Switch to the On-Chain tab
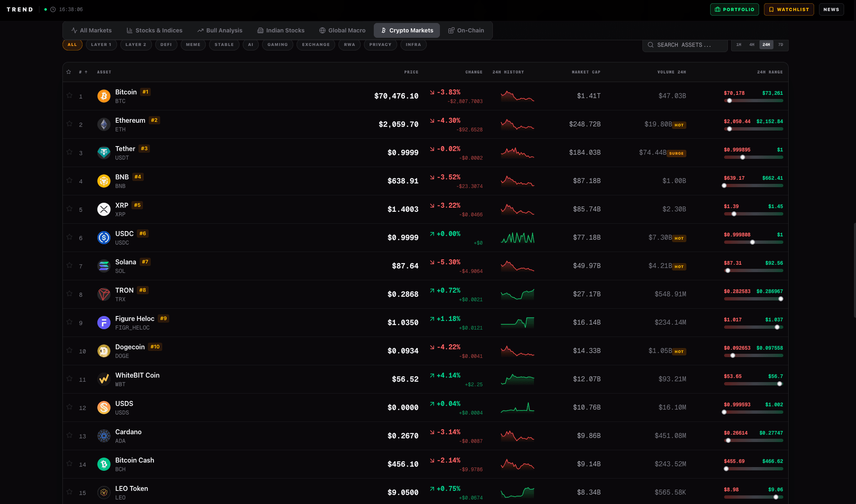The width and height of the screenshot is (856, 504). (x=467, y=30)
